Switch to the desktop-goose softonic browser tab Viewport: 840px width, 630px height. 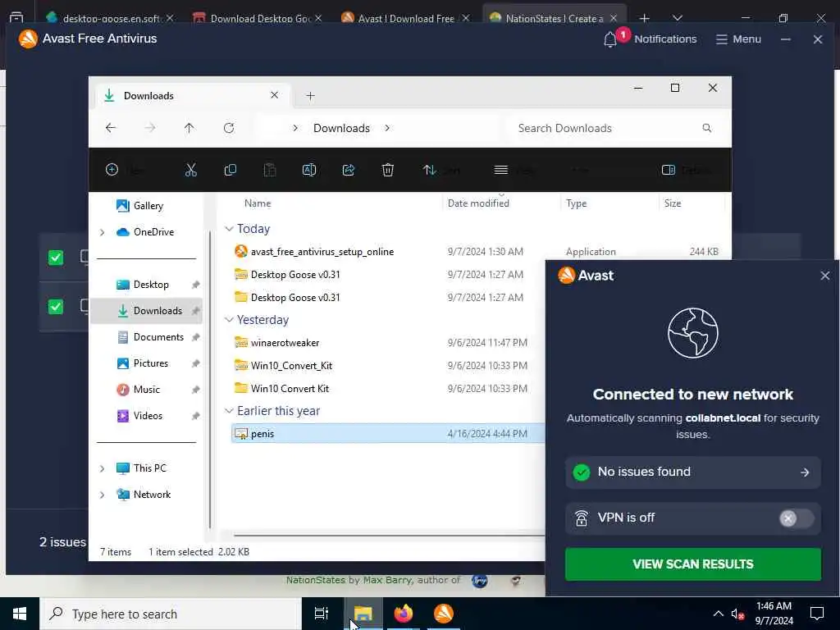pyautogui.click(x=110, y=18)
